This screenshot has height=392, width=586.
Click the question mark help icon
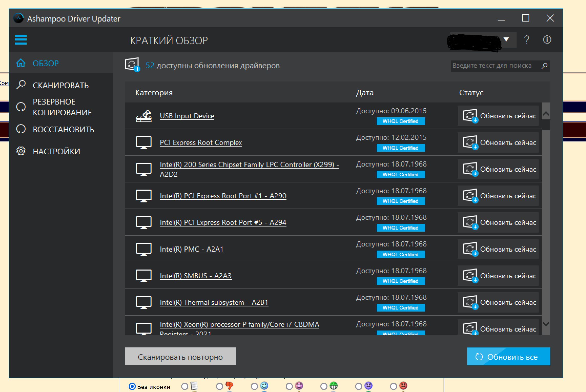(x=527, y=40)
